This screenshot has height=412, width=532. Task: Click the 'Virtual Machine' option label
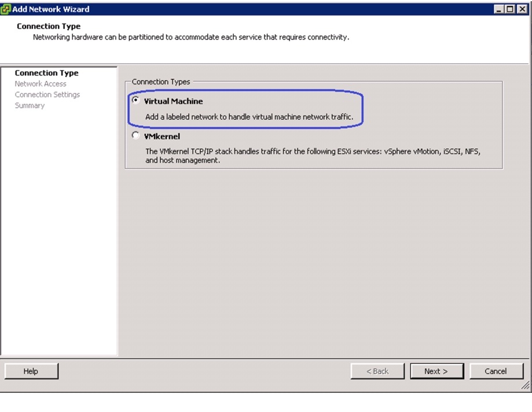pos(173,101)
